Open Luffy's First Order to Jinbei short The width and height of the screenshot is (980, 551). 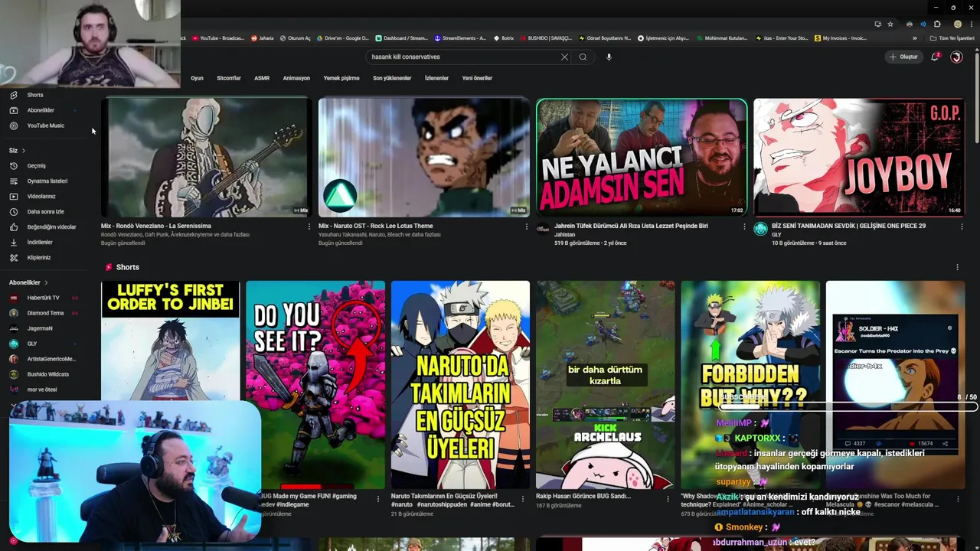pyautogui.click(x=170, y=340)
